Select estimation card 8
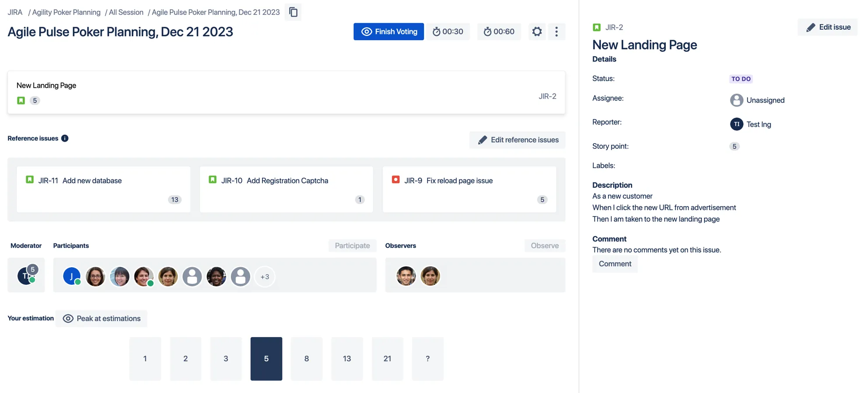868x393 pixels. (307, 359)
